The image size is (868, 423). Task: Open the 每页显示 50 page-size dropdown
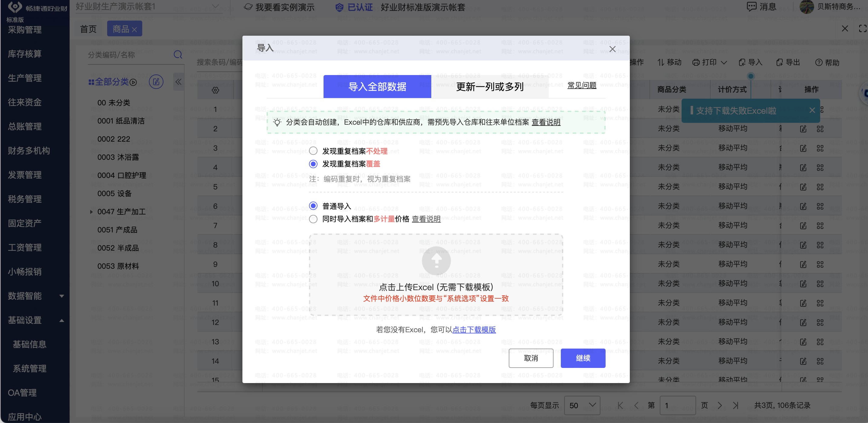582,405
